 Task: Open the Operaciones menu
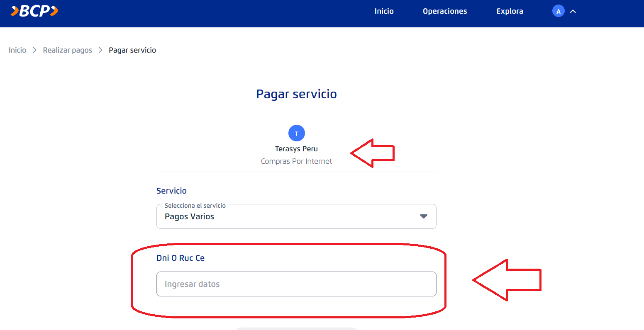pos(445,12)
